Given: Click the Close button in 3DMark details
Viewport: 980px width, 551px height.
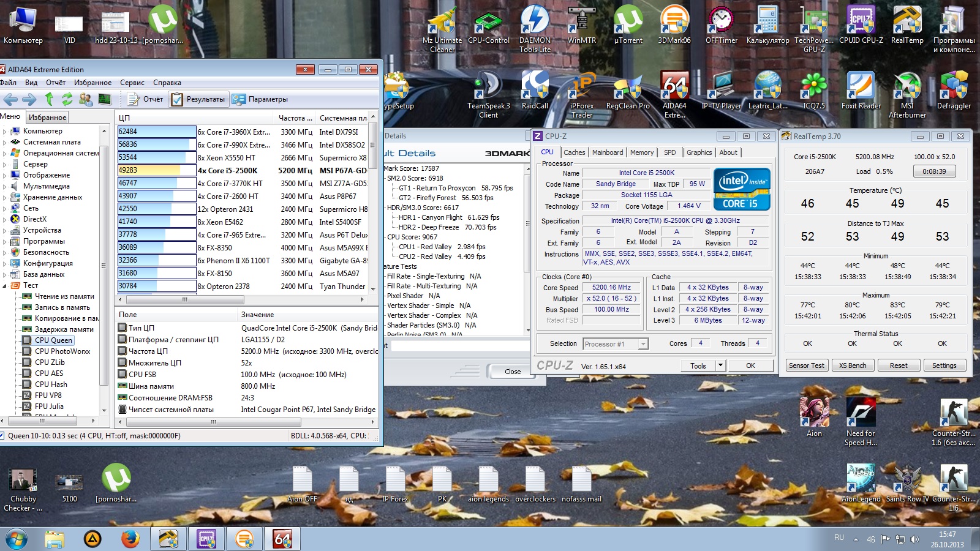Looking at the screenshot, I should click(x=513, y=372).
